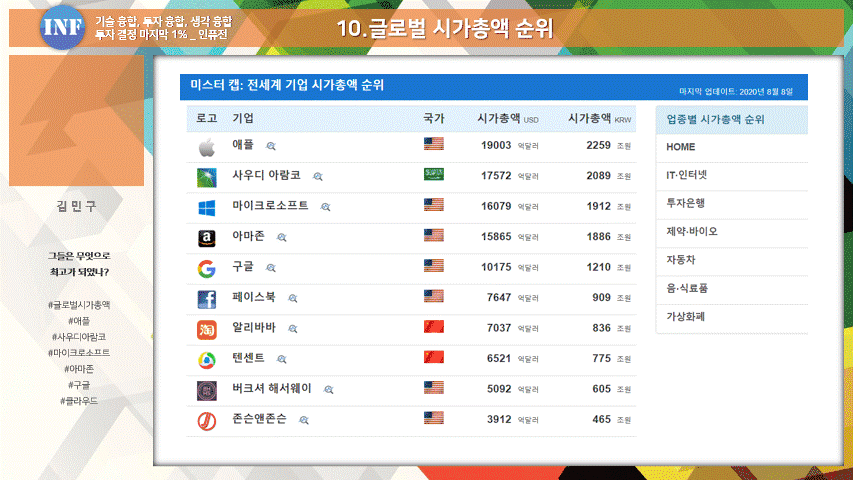Open the 페이스북 company link
Screen dimensions: 853x480
(254, 297)
